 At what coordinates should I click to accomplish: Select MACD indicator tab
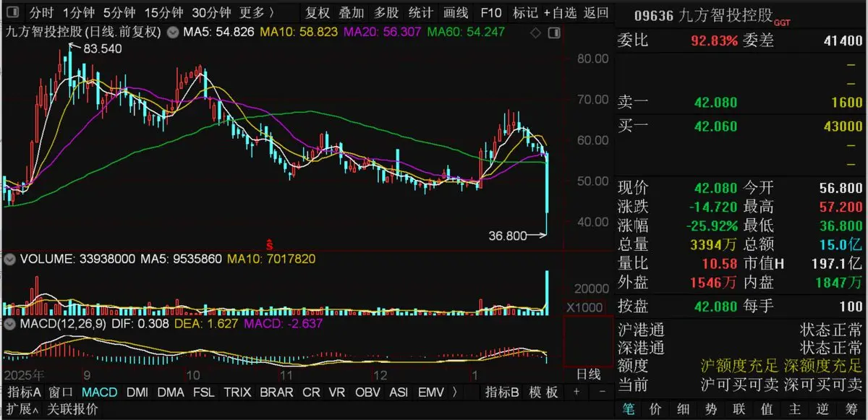(x=100, y=392)
